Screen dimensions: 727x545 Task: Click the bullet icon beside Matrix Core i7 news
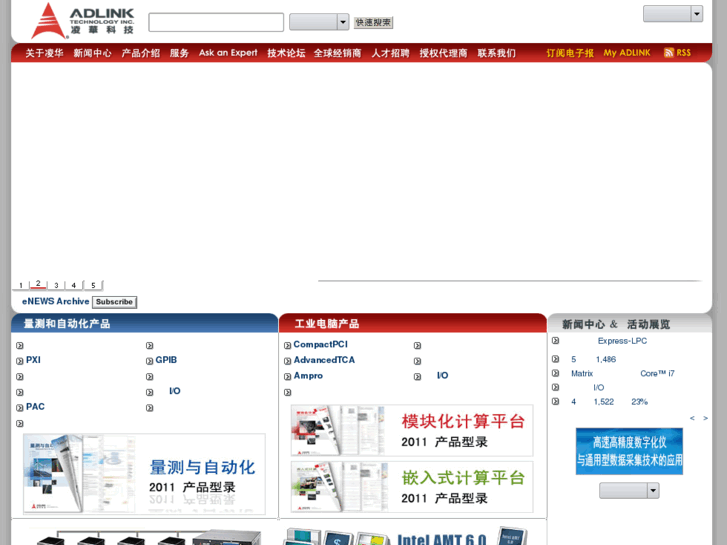(555, 373)
